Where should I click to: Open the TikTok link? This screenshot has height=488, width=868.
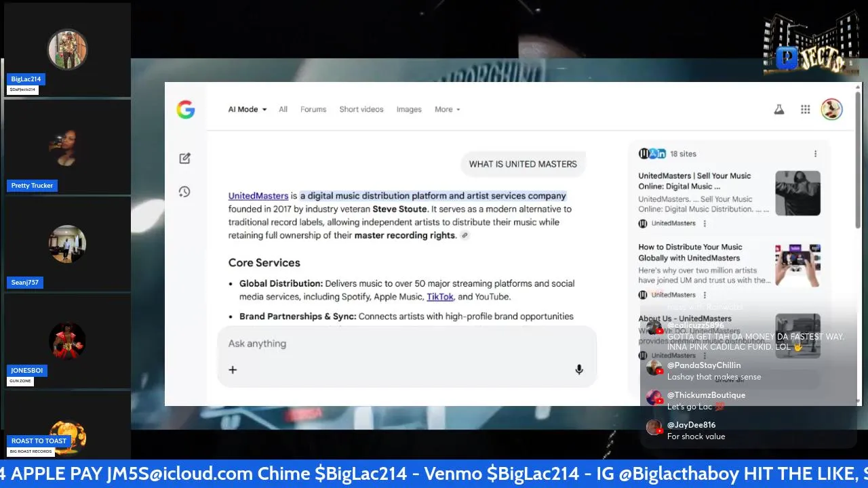pos(440,297)
